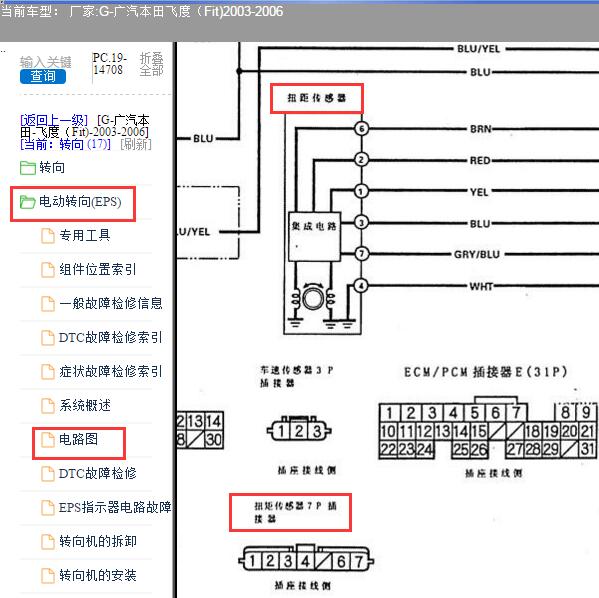Click the 集成电路 box in diagram
The height and width of the screenshot is (598, 599).
point(314,237)
